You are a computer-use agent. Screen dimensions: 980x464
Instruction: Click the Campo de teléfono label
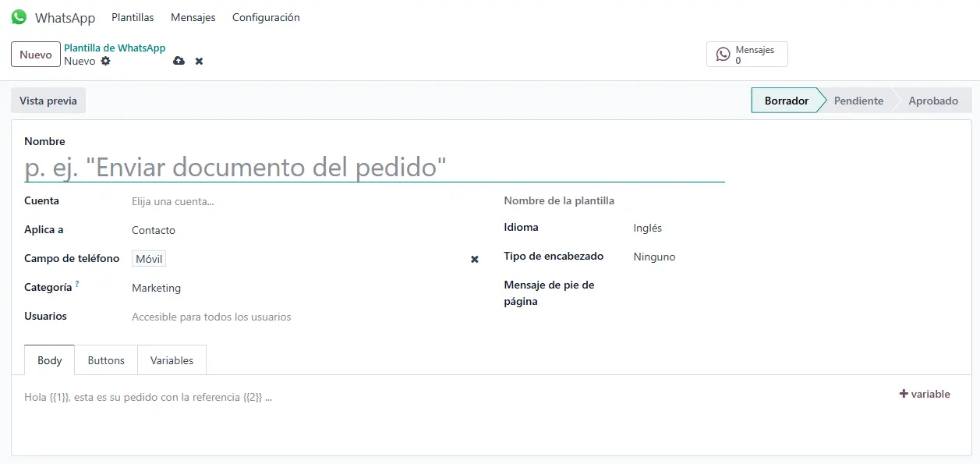[72, 258]
